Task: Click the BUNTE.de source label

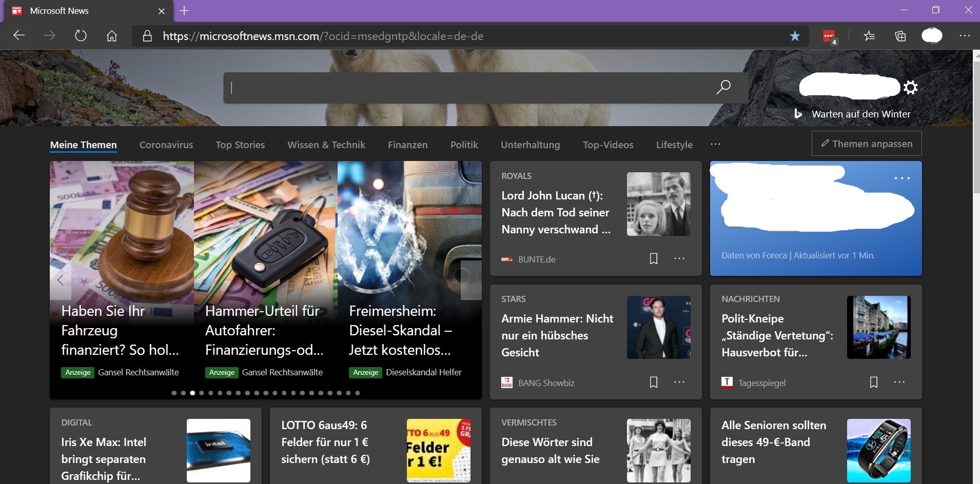Action: (537, 259)
